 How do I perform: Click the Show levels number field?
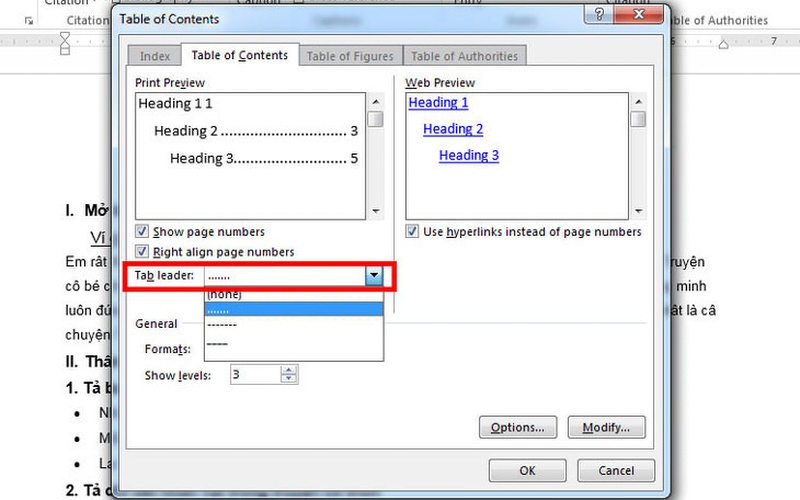[255, 374]
